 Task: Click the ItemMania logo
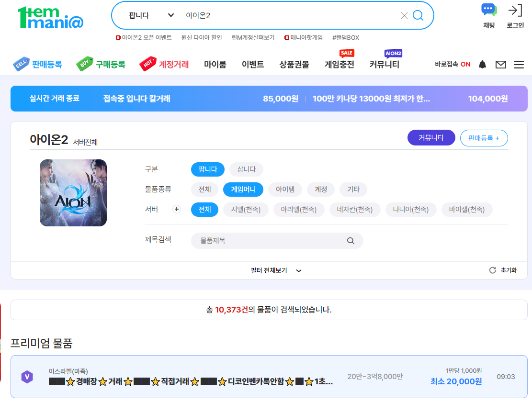(x=50, y=18)
